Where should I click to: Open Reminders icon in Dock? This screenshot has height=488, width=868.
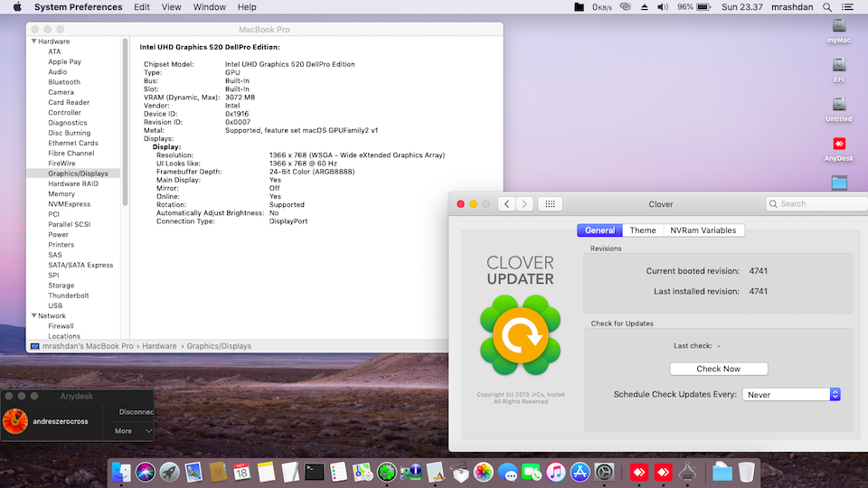click(338, 472)
